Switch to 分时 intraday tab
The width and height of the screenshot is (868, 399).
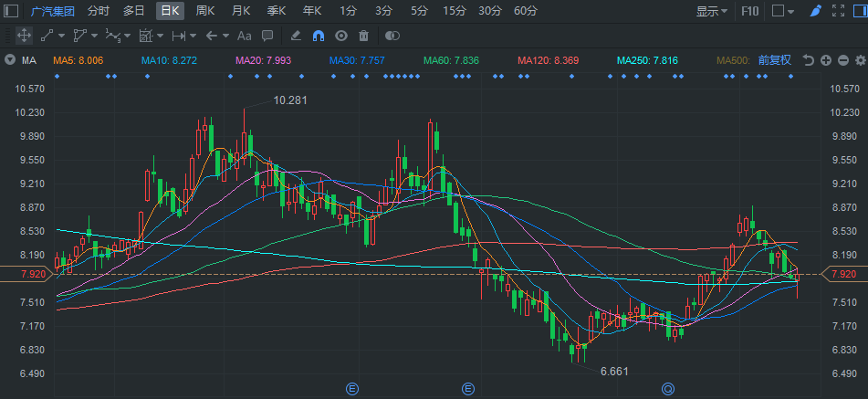[99, 11]
